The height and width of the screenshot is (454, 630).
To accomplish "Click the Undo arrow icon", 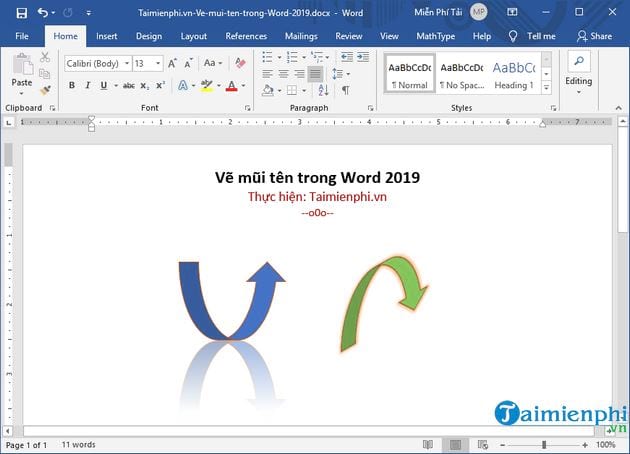I will [x=43, y=13].
